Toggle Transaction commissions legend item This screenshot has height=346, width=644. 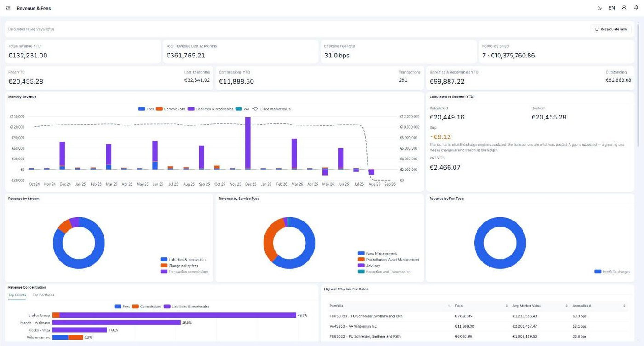[184, 272]
